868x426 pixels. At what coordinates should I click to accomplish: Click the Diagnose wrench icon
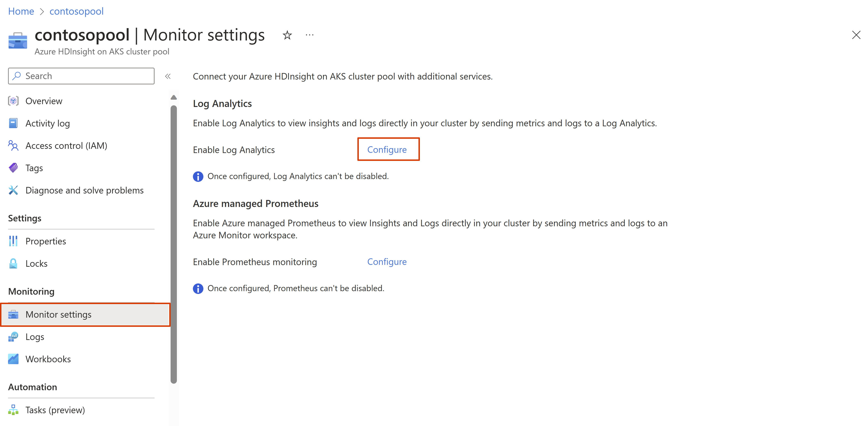pyautogui.click(x=13, y=190)
